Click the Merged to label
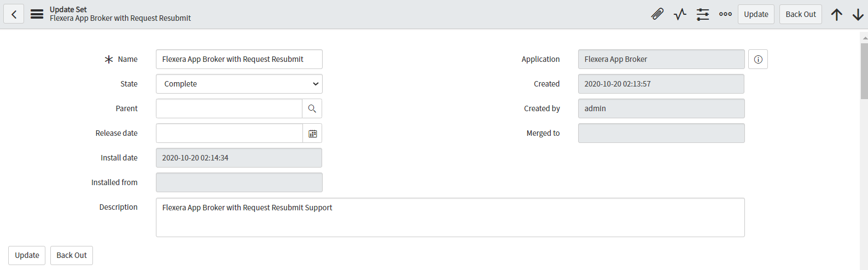The width and height of the screenshot is (868, 270). [x=543, y=133]
